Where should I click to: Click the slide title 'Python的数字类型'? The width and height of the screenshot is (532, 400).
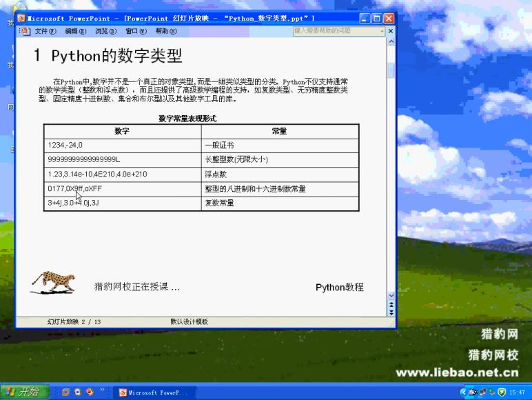[x=117, y=56]
